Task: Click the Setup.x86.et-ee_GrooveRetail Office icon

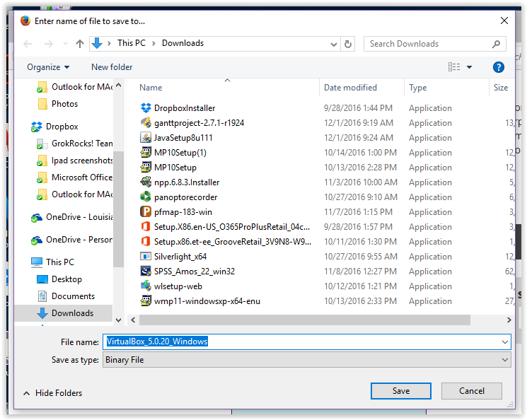Action: point(146,241)
